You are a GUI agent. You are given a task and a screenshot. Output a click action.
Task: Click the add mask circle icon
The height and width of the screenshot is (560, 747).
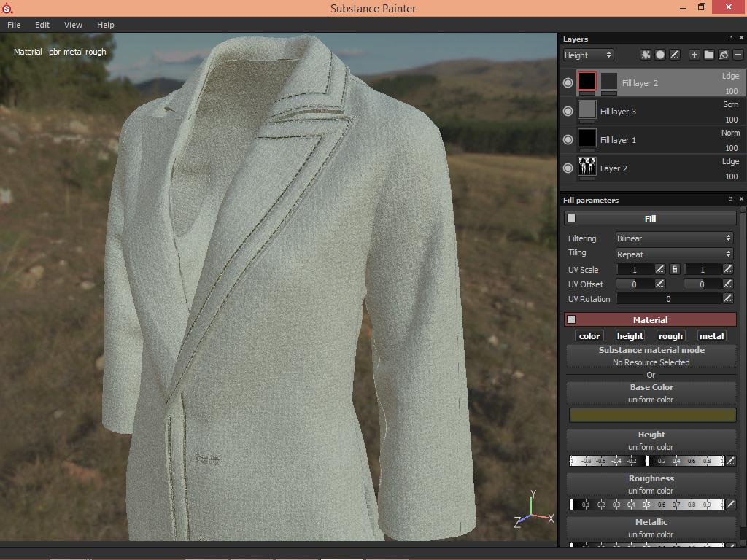660,55
